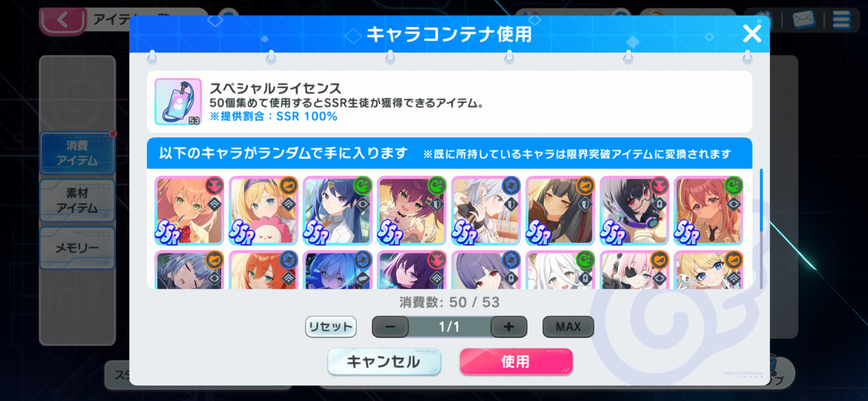Set quantity to MAX
Screen dimensions: 868x401
[x=568, y=327]
